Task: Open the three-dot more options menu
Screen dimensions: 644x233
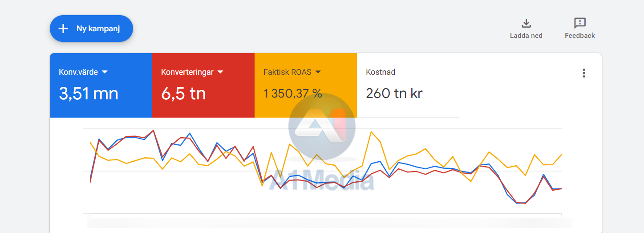Action: [584, 74]
